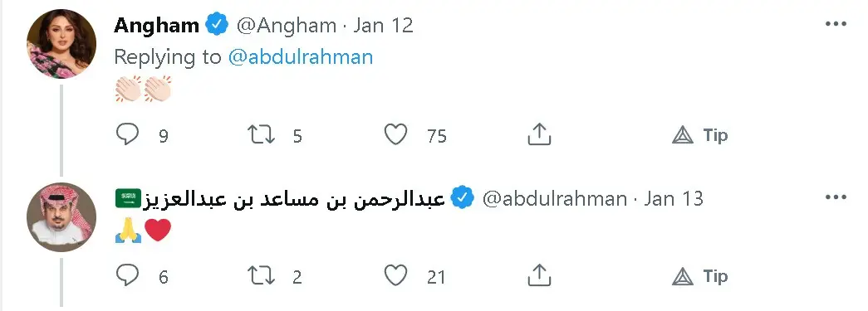Image resolution: width=868 pixels, height=311 pixels.
Task: Like abdulrahman's tweet with 21 likes
Action: (396, 275)
